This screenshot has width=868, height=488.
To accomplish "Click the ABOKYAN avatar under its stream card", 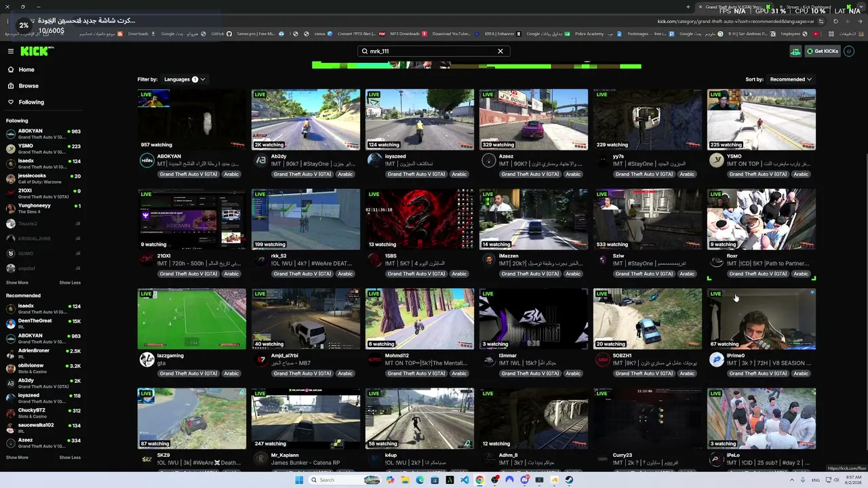I will click(x=146, y=160).
